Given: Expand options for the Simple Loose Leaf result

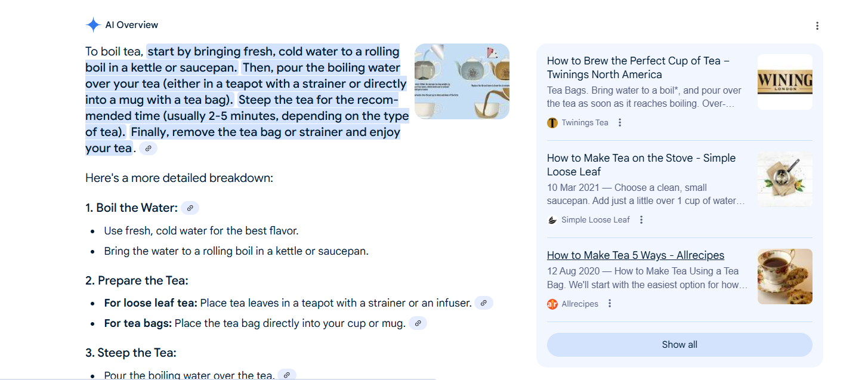Looking at the screenshot, I should coord(641,220).
